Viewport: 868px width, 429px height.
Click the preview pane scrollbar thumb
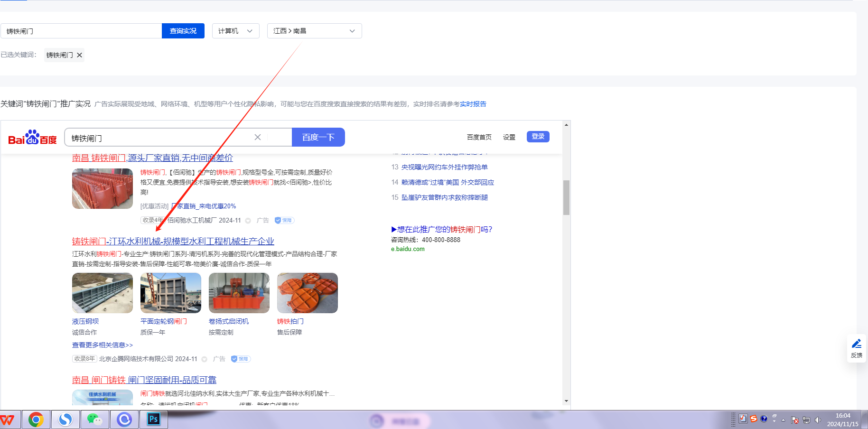coord(566,197)
